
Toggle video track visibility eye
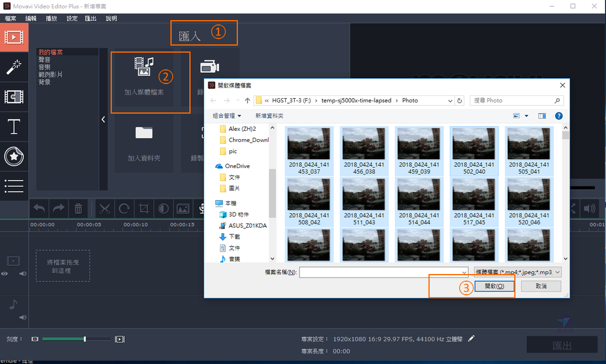(4, 273)
